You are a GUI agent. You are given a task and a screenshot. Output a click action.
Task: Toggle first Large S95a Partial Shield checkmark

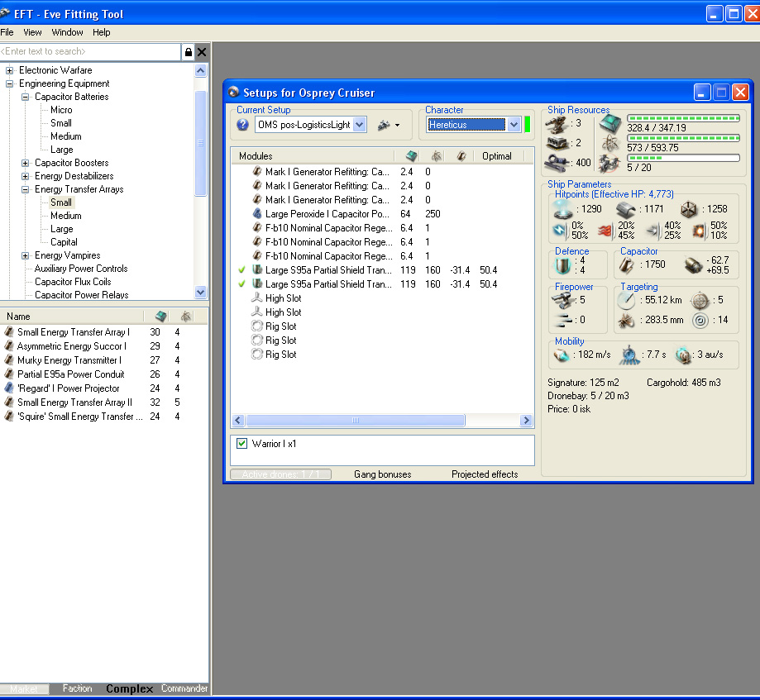(241, 270)
